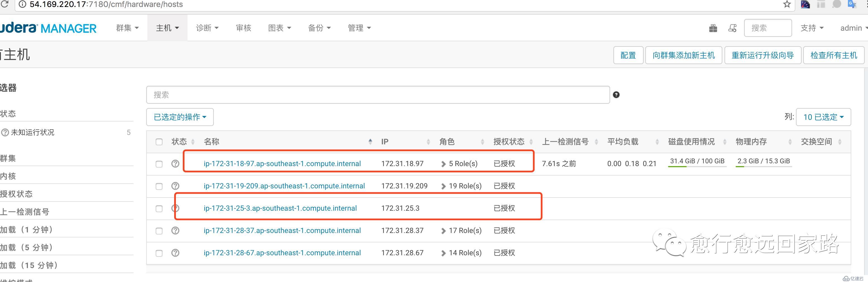Click the memory bar 2.3 GiB / 15.3 GiB
The image size is (868, 282).
(764, 162)
